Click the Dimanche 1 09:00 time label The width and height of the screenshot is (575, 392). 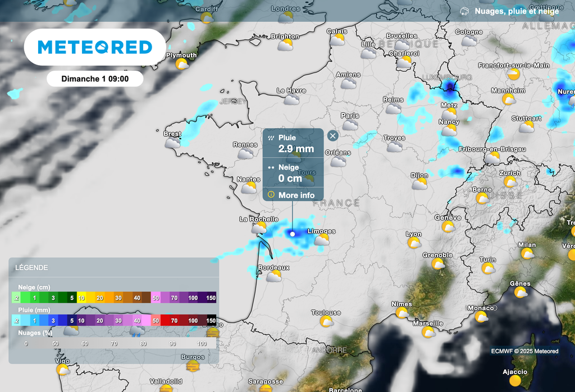tap(95, 79)
